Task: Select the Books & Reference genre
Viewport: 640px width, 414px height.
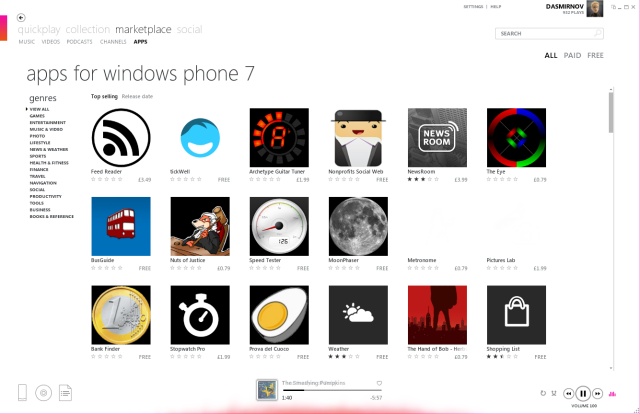Action: (51, 216)
